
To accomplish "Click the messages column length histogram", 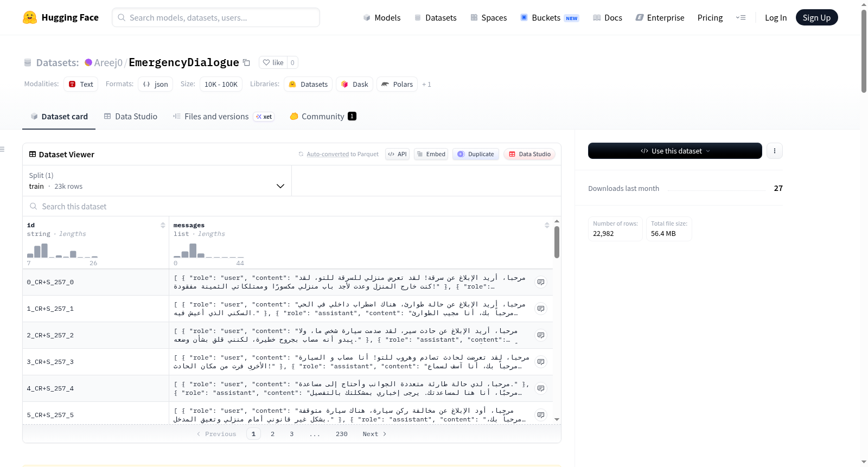I will [209, 251].
